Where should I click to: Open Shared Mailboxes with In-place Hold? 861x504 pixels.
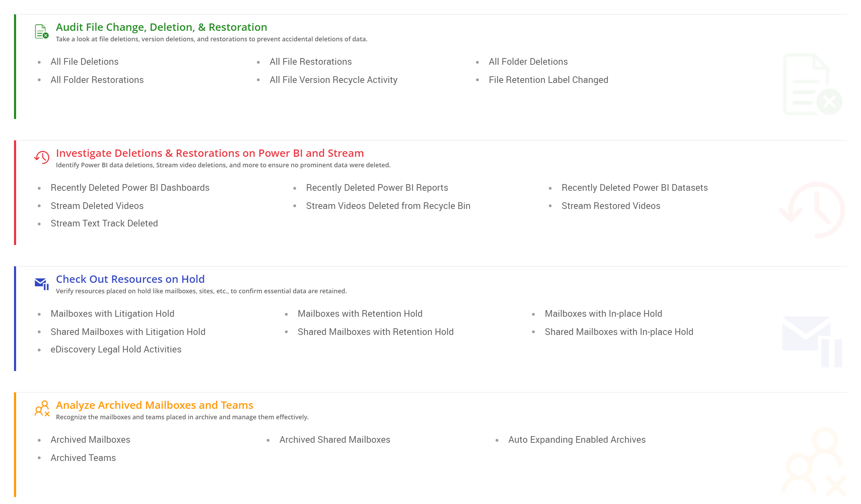pyautogui.click(x=618, y=332)
